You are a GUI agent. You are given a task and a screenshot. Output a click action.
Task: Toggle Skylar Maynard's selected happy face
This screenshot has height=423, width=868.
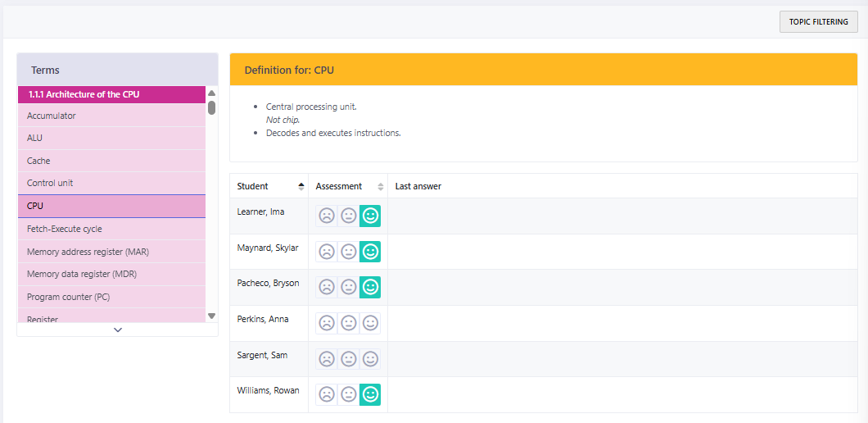[x=370, y=252]
